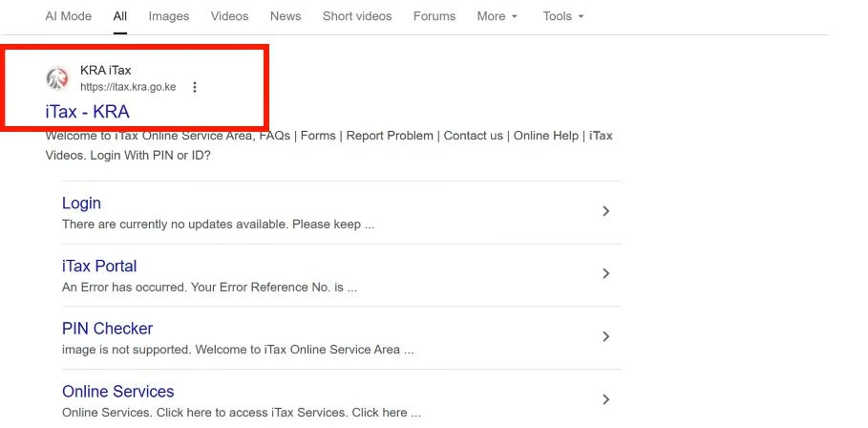
Task: Click the https://itax.kra.go.ke URL text
Action: (128, 87)
